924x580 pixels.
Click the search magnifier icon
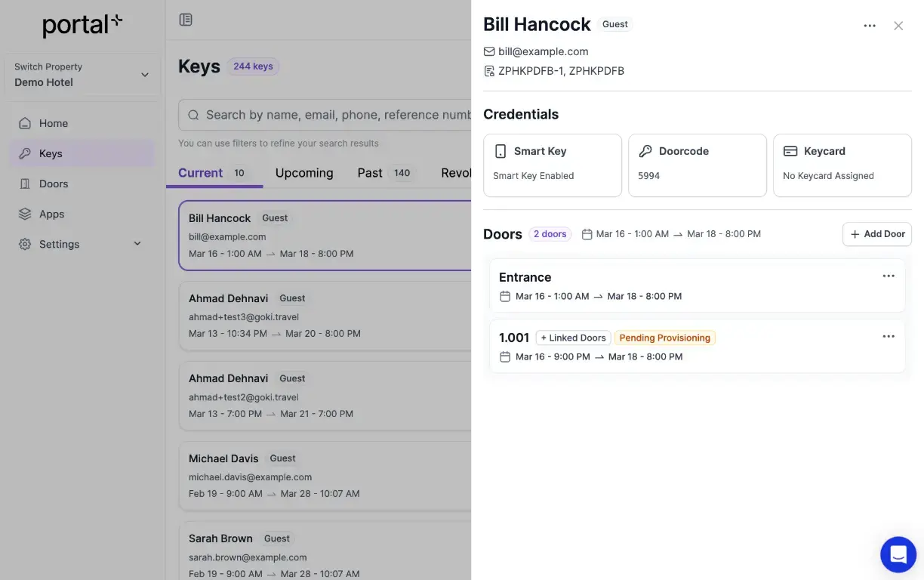(194, 115)
